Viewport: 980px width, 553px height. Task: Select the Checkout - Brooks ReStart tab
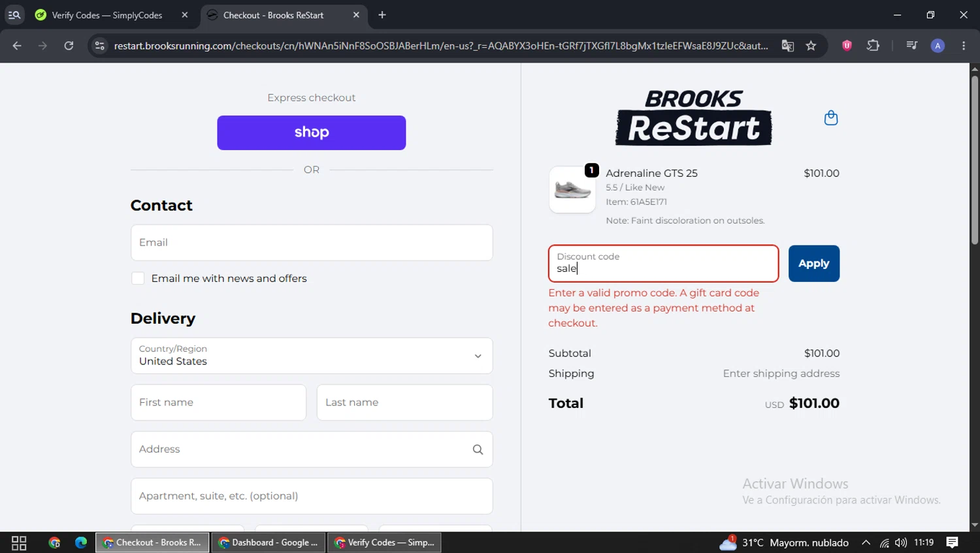(x=273, y=15)
